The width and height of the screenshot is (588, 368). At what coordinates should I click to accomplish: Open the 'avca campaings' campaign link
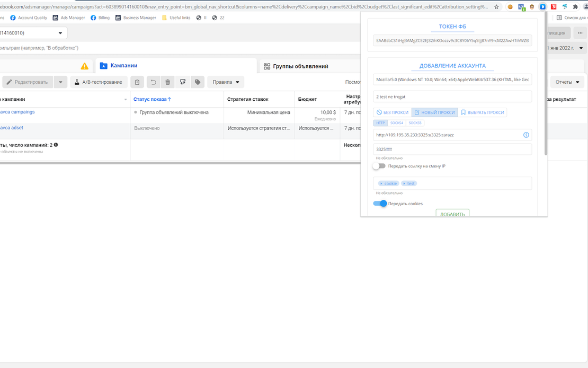[17, 112]
